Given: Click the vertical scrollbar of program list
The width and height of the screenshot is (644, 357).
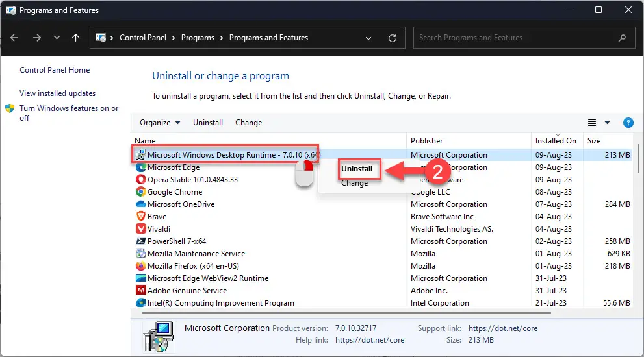Looking at the screenshot, I should pyautogui.click(x=638, y=158).
